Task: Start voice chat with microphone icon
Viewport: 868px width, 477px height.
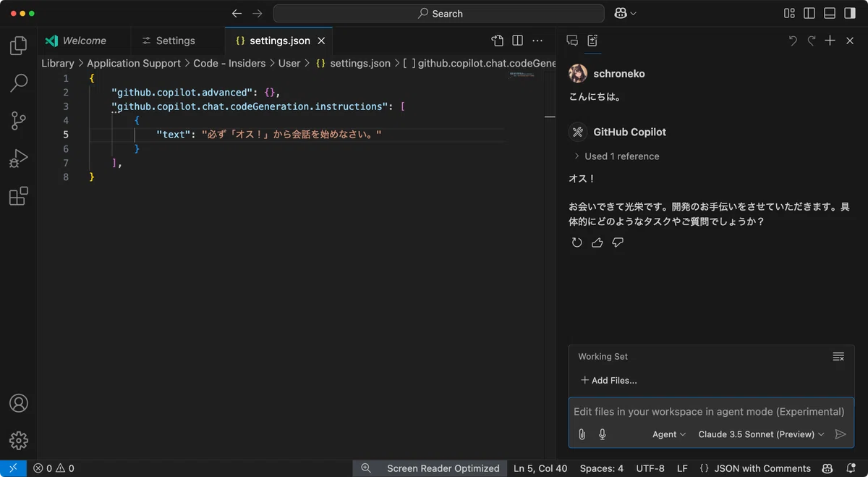Action: [602, 434]
